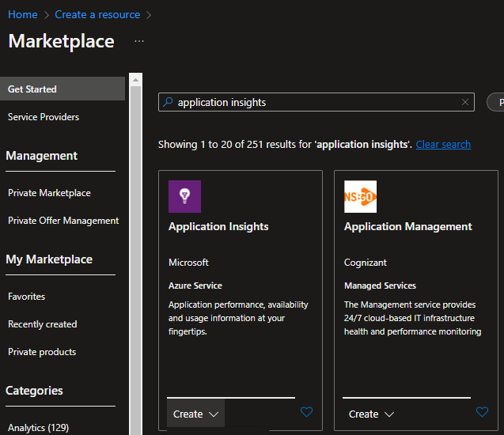Favorite Application Insights with heart icon
This screenshot has width=504, height=435.
click(307, 412)
